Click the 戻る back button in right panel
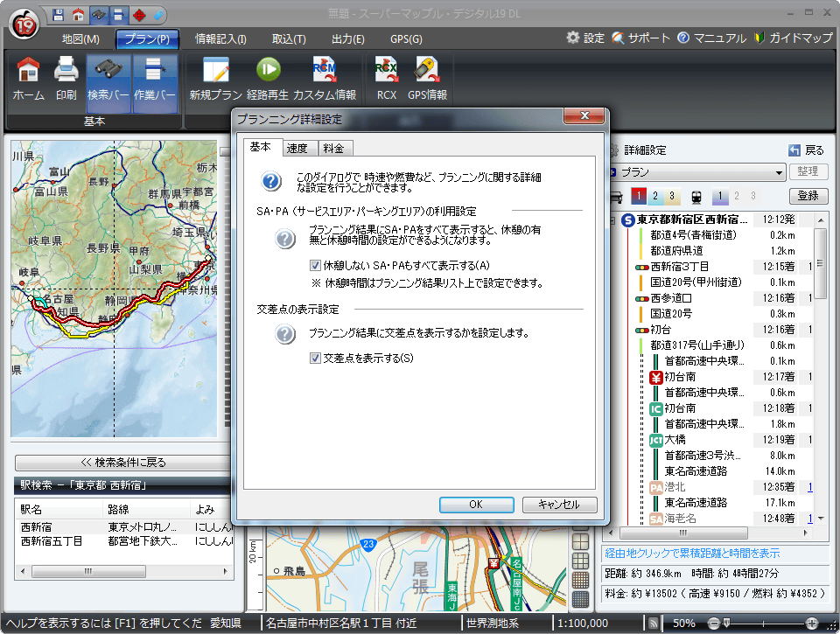The height and width of the screenshot is (634, 840). [806, 150]
